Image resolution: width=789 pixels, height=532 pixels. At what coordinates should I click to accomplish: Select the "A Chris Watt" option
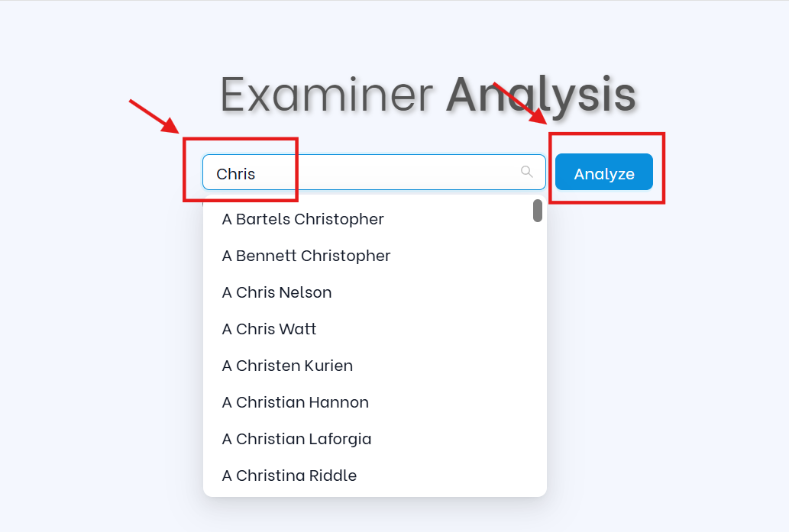click(x=269, y=329)
